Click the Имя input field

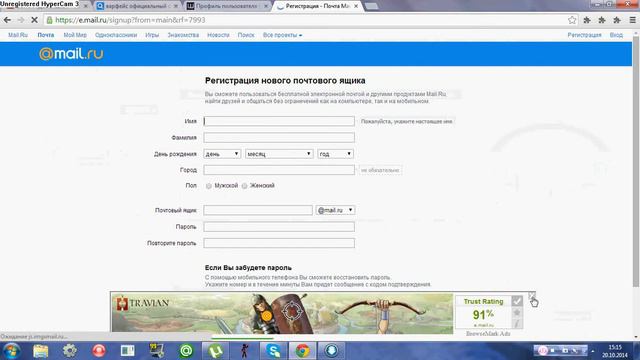coord(279,121)
